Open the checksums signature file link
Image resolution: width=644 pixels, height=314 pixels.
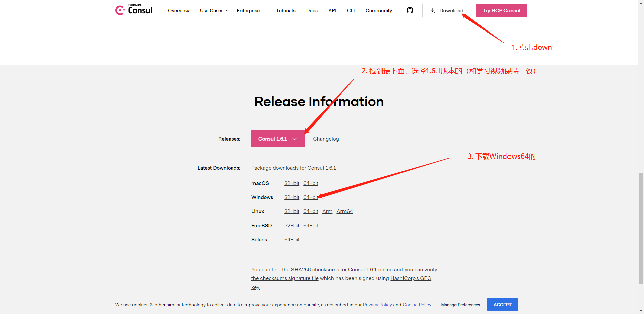click(x=285, y=278)
